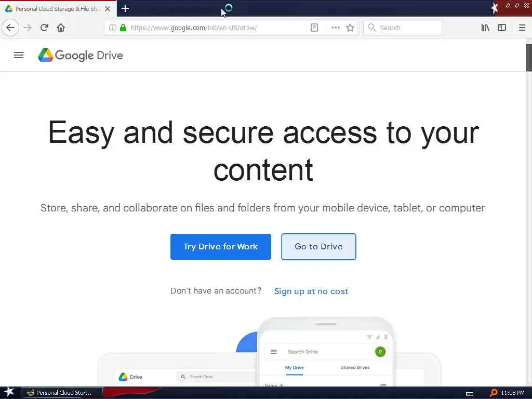Toggle reader view in address bar
Viewport: 532px width, 399px height.
pyautogui.click(x=314, y=28)
